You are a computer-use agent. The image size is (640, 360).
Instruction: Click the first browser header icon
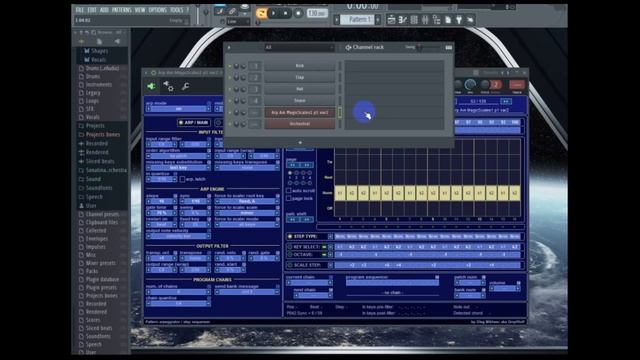pyautogui.click(x=82, y=41)
